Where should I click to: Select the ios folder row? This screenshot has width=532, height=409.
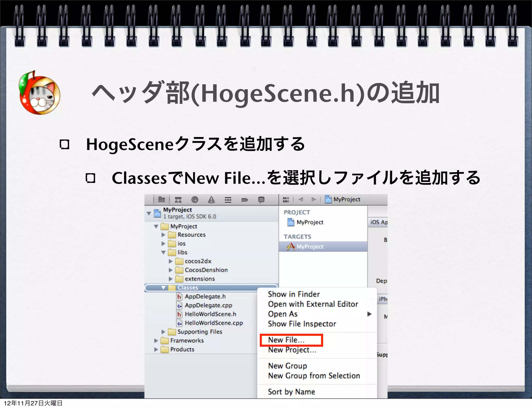(211, 244)
